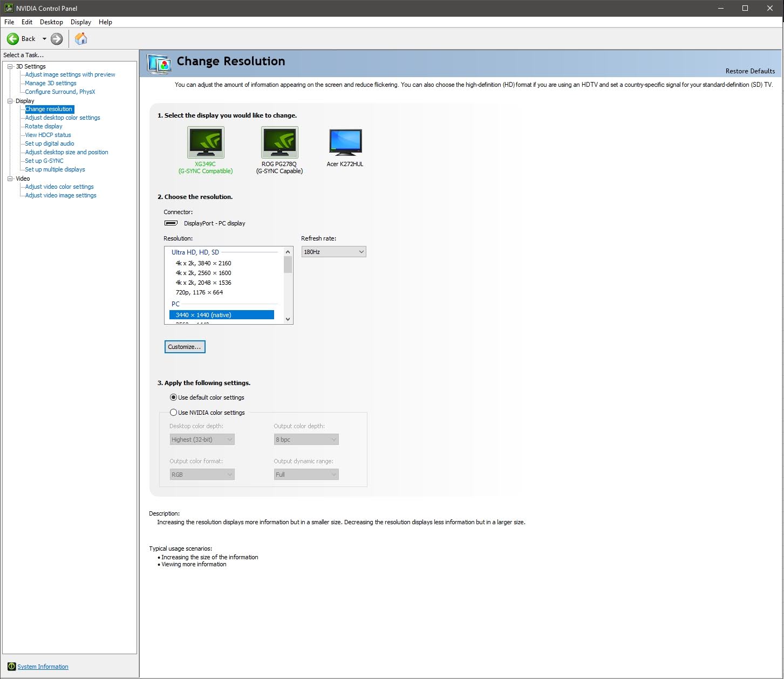
Task: Select Use NVIDIA color settings radio
Action: point(173,413)
